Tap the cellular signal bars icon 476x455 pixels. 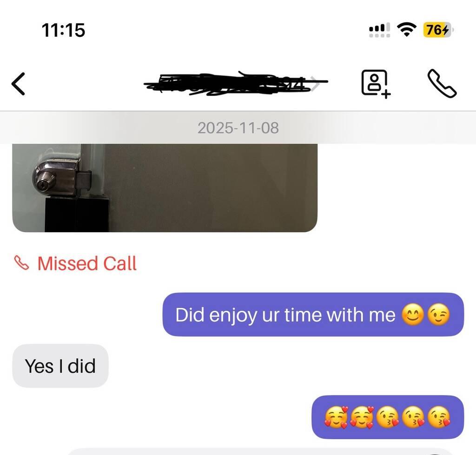click(379, 30)
